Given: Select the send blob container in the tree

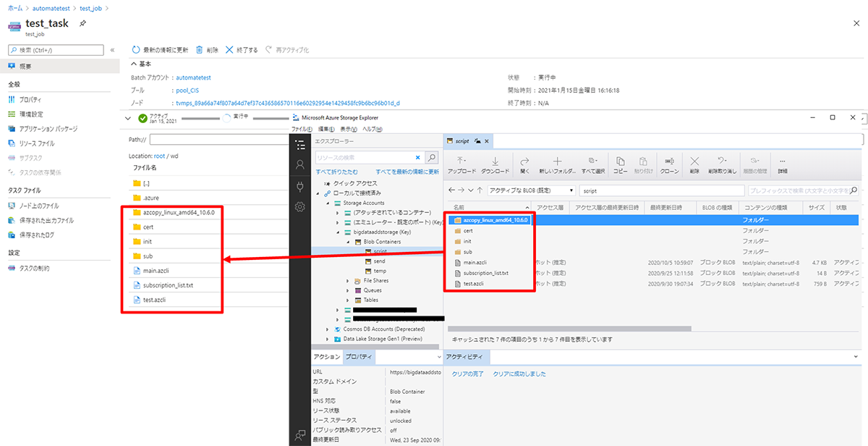Looking at the screenshot, I should point(379,261).
